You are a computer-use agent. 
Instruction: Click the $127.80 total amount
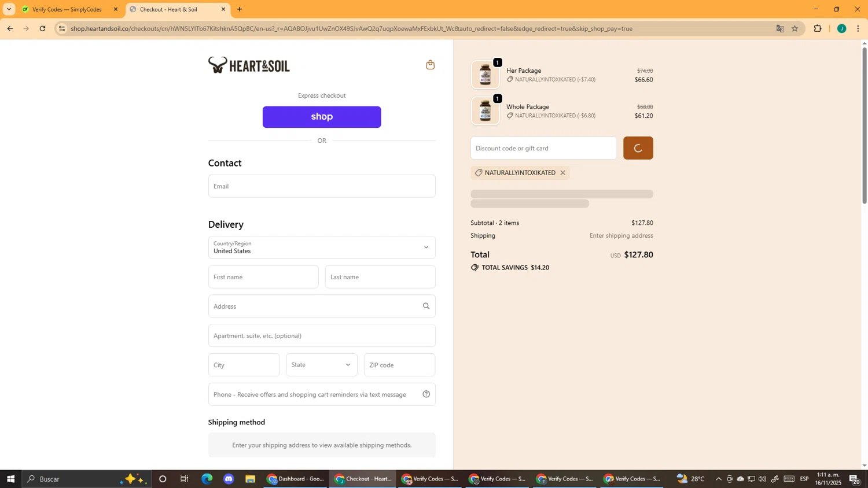tap(638, 255)
